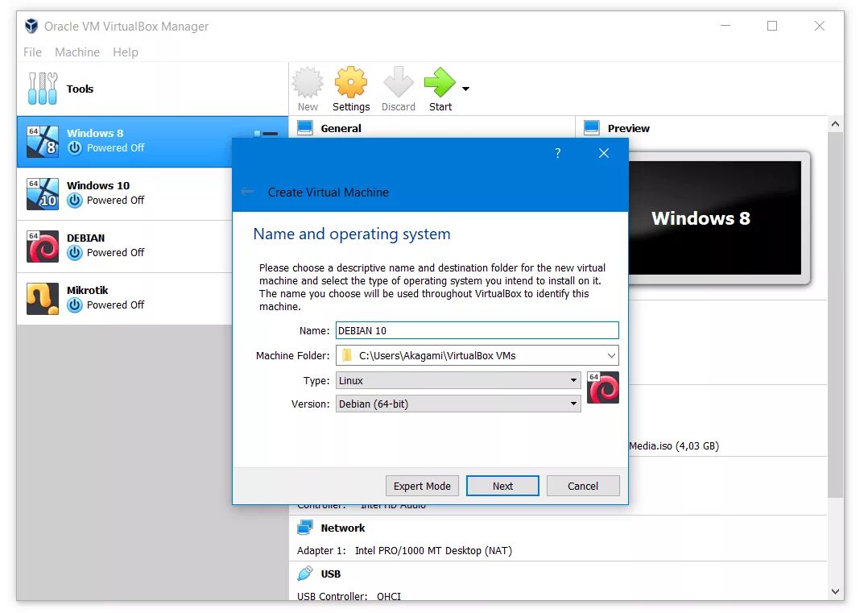Click into the Name field containing DEBIAN 10
868x613 pixels.
tap(477, 330)
